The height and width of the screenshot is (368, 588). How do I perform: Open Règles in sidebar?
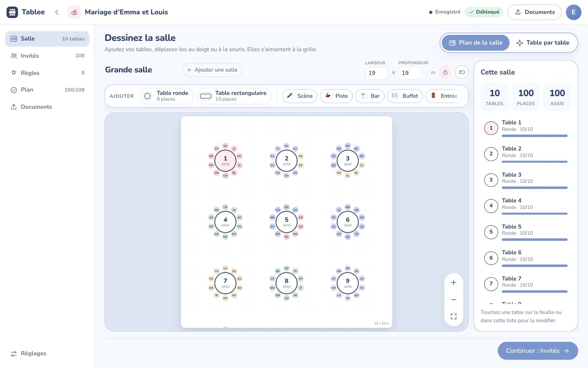tap(47, 73)
